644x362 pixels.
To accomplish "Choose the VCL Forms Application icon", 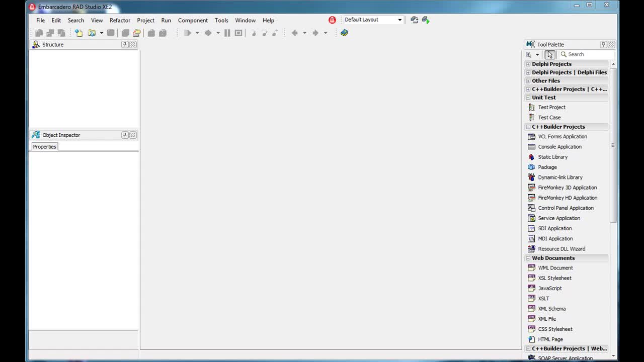I will 531,136.
